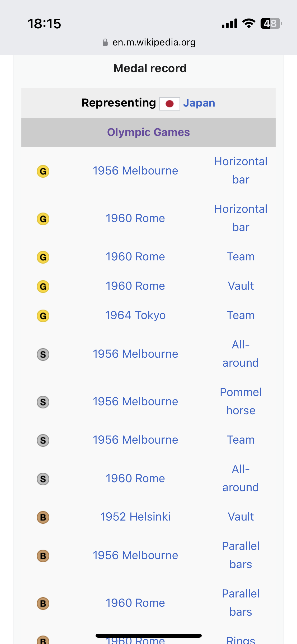Tap the en.m.wikipedia.org address field
The image size is (297, 644).
[149, 42]
